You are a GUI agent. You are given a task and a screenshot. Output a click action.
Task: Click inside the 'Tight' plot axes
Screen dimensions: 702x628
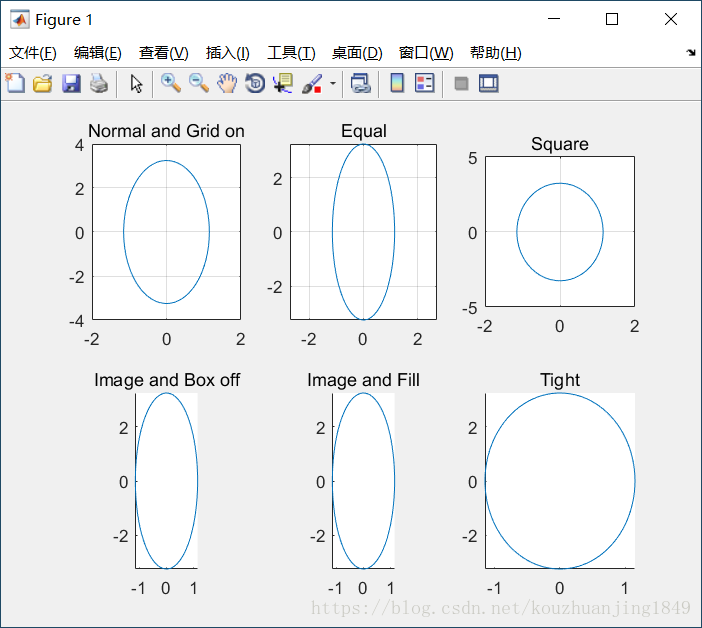(560, 481)
